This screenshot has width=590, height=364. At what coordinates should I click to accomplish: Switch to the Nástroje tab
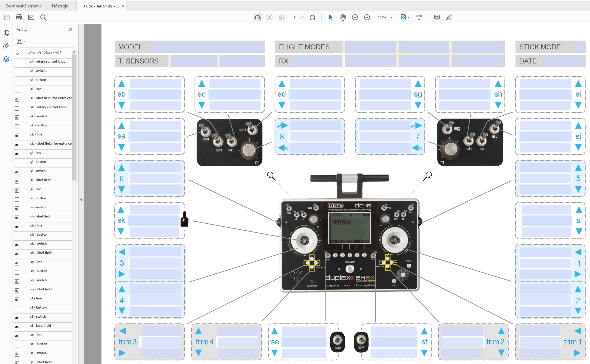coord(60,6)
